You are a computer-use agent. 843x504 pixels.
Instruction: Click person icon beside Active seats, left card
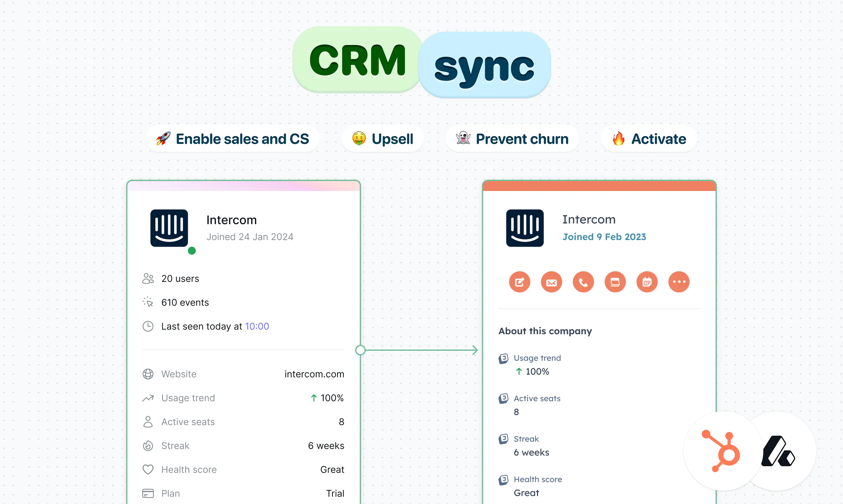(148, 422)
